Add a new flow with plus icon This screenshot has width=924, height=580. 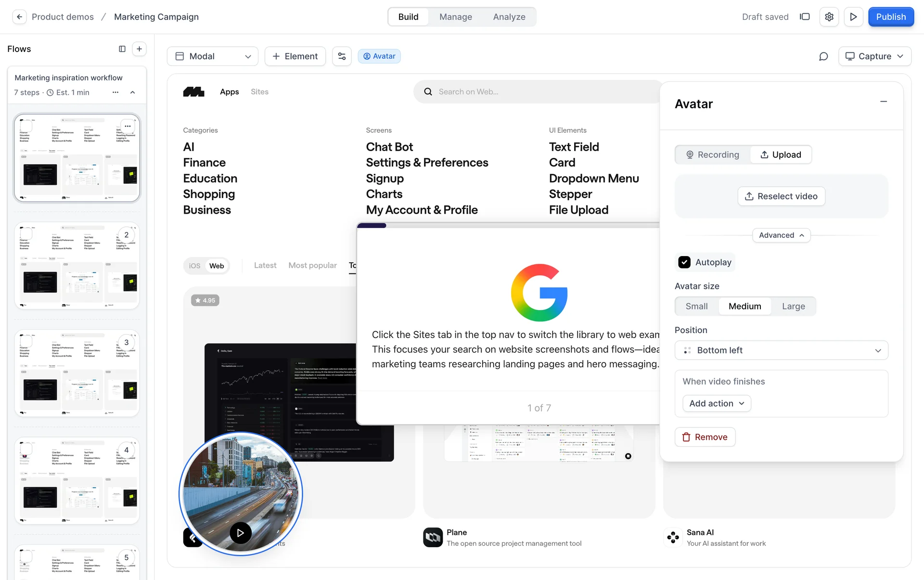click(x=139, y=49)
